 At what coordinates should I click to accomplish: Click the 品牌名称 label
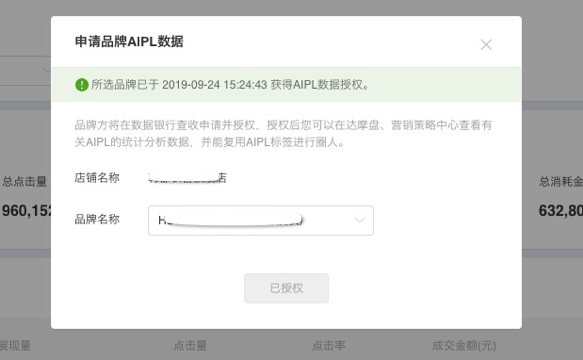(x=97, y=219)
